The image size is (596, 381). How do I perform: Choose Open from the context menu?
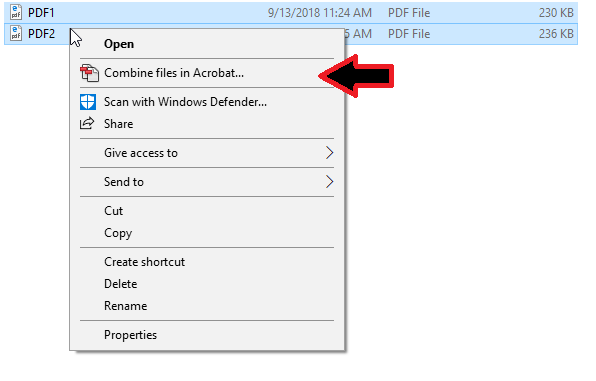[119, 44]
